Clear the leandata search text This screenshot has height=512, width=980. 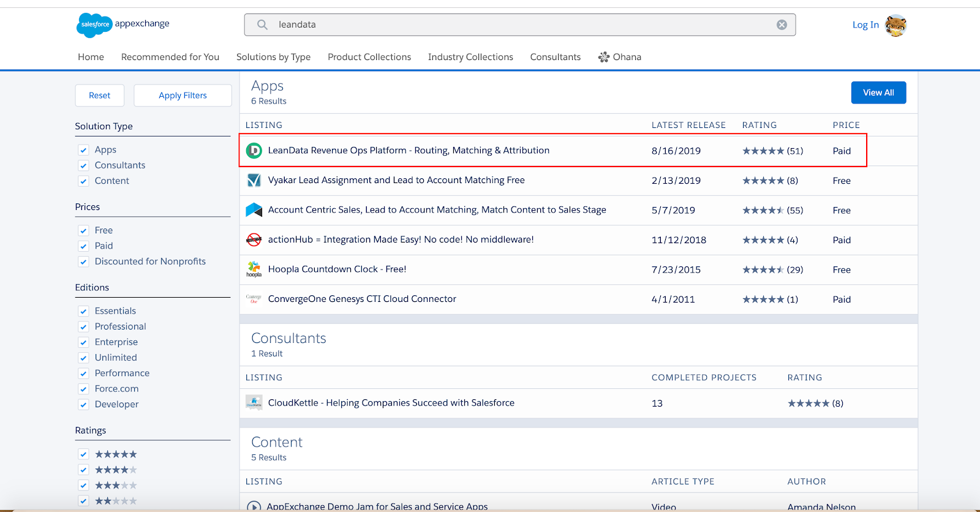[782, 24]
